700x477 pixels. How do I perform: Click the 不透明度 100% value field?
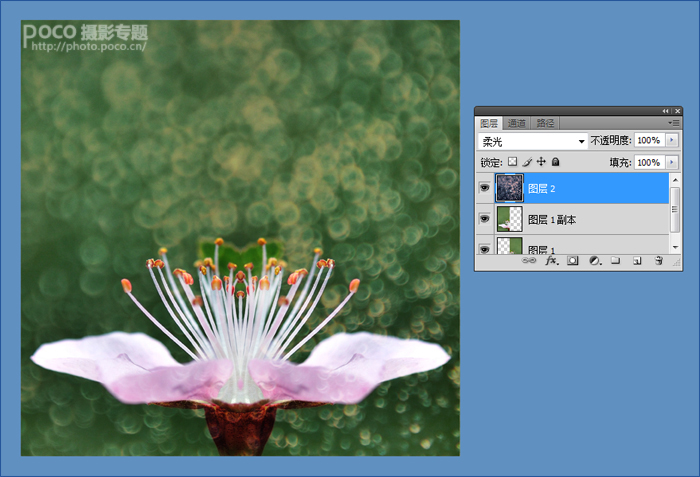(650, 140)
